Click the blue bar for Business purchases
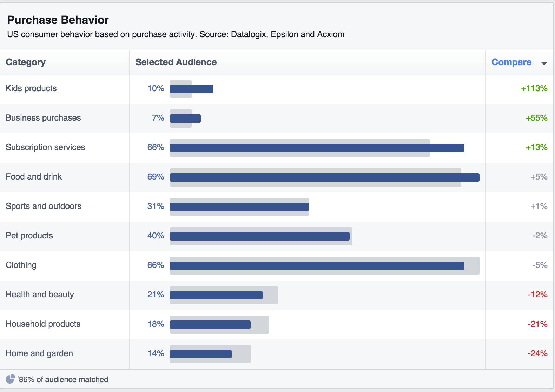 pos(185,118)
